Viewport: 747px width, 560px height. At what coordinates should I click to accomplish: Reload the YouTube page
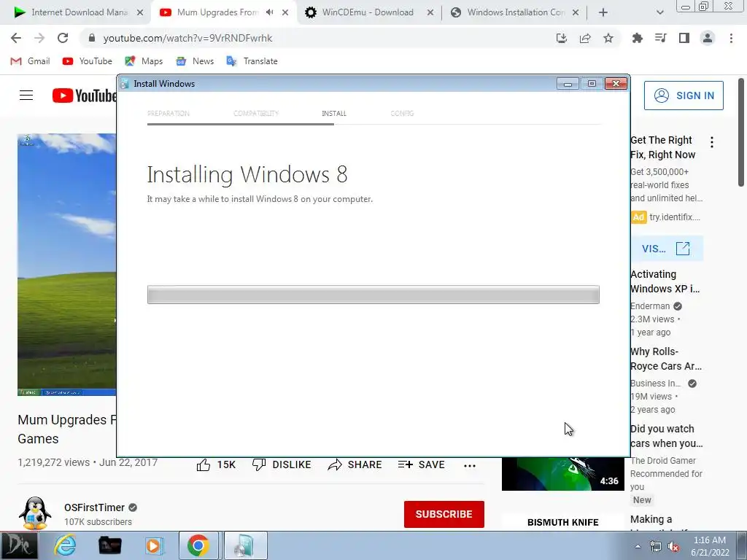(x=63, y=38)
